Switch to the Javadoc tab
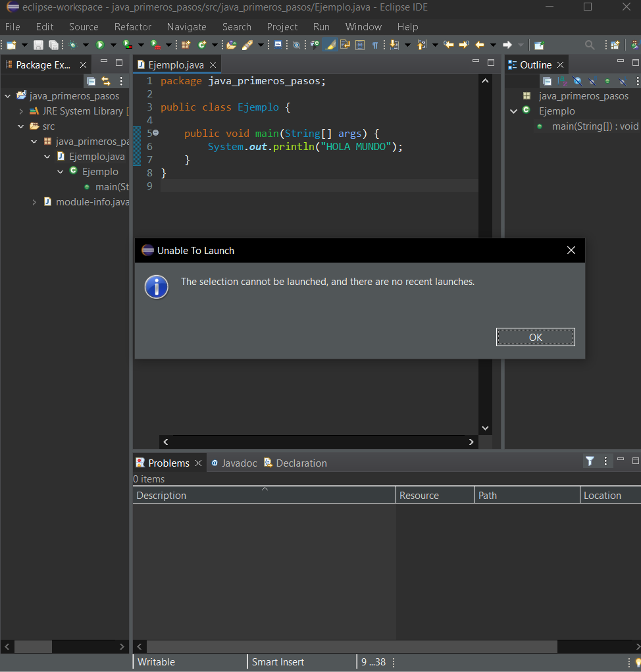This screenshot has width=641, height=672. coord(234,463)
